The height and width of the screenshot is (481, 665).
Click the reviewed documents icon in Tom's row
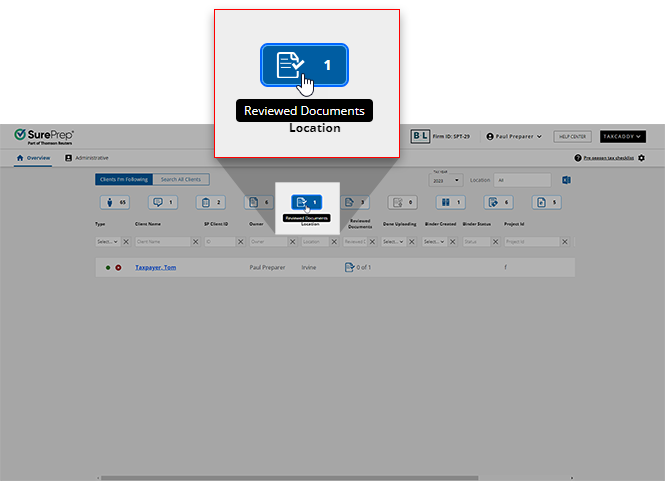349,267
